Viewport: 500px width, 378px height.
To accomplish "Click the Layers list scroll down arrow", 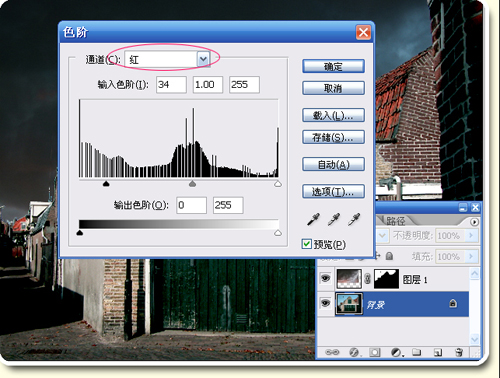I will click(474, 339).
